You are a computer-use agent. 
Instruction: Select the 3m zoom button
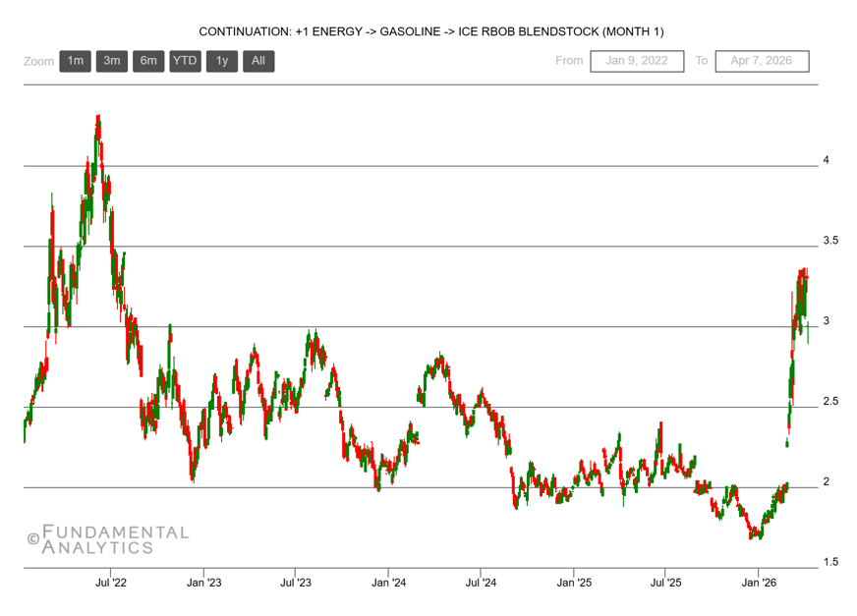(112, 61)
